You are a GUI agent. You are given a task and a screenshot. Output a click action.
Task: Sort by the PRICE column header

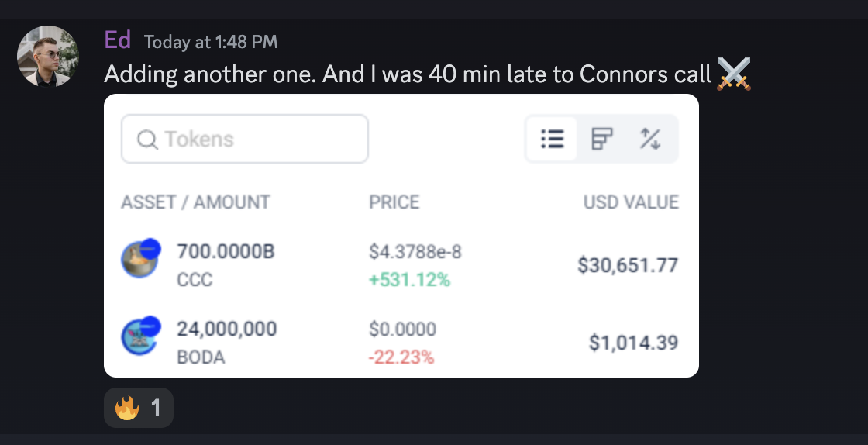coord(394,202)
